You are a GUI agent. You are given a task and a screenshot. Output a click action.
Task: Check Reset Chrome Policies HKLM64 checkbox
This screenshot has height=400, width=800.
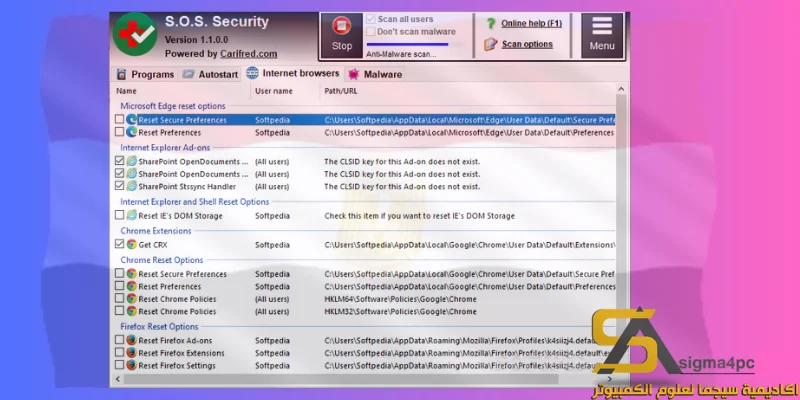pyautogui.click(x=119, y=298)
